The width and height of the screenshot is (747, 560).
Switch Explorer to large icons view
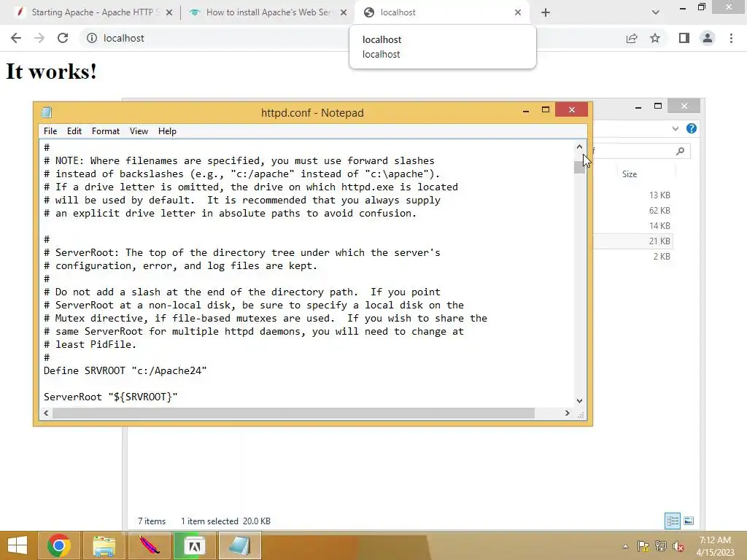[x=689, y=521]
